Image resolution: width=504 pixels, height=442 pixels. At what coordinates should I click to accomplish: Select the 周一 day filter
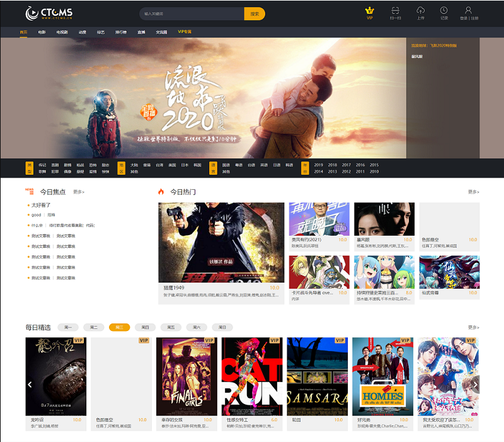(x=67, y=327)
